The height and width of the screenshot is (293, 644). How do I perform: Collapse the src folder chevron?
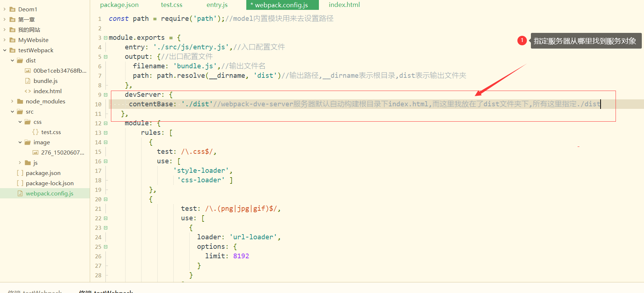coord(12,111)
